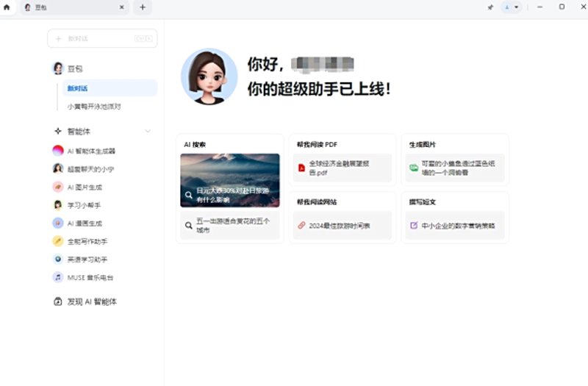Click the 生成图片 card heading
Screen dimensions: 588x386
422,144
